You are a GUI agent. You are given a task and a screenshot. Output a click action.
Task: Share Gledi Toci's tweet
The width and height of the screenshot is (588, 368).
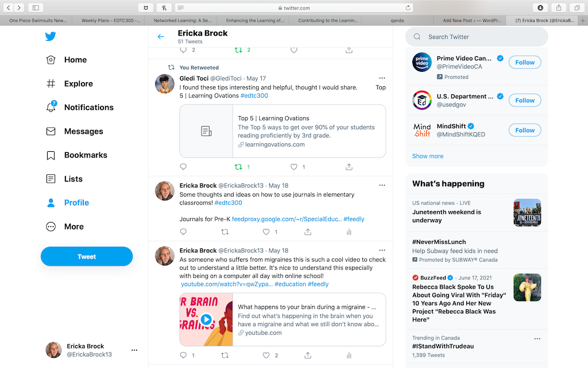pos(349,167)
